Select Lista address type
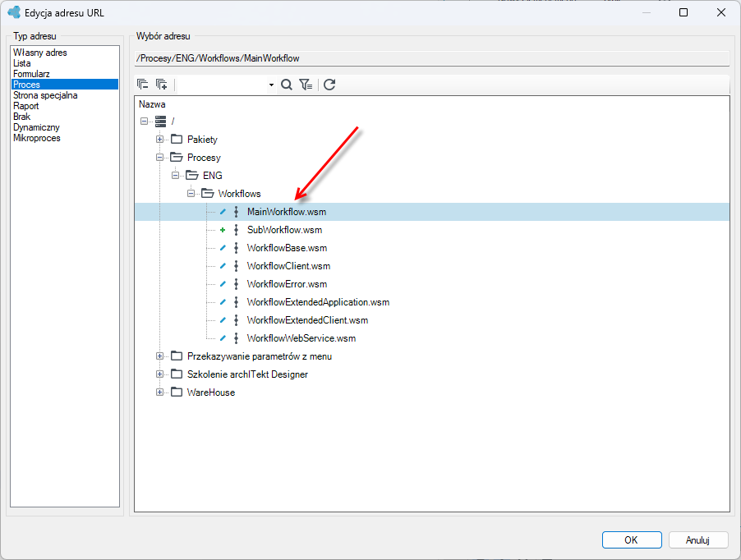Screen dimensions: 741x560 pyautogui.click(x=21, y=63)
